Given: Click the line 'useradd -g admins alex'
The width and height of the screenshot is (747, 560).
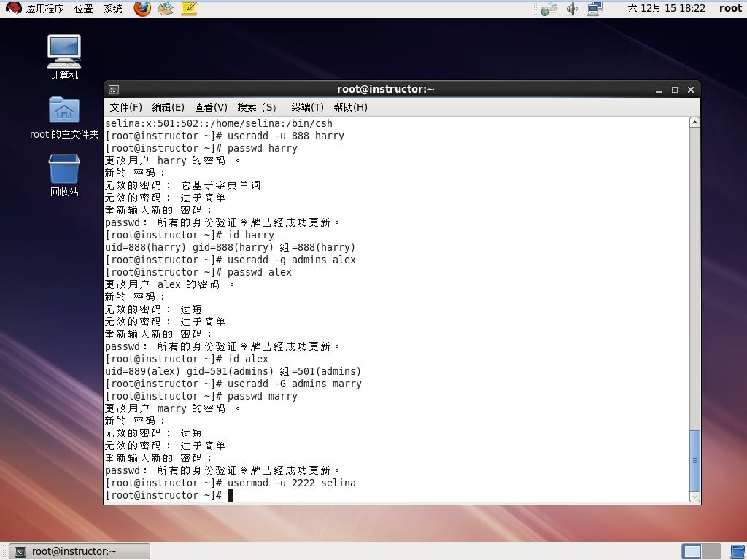Looking at the screenshot, I should (x=292, y=260).
